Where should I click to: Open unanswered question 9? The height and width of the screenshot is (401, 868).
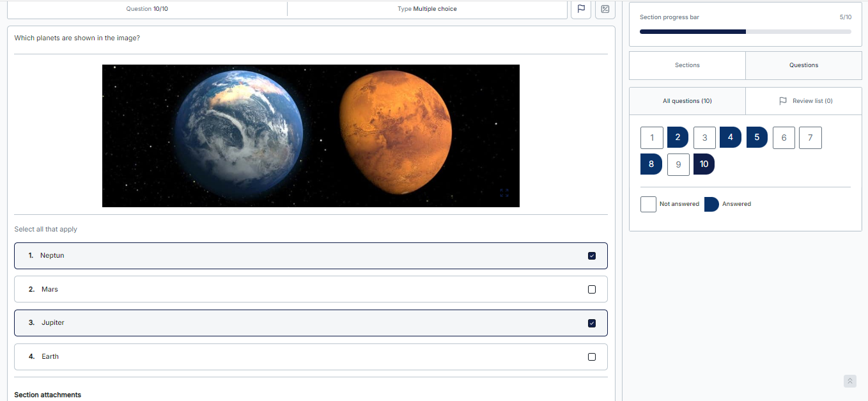(x=678, y=164)
